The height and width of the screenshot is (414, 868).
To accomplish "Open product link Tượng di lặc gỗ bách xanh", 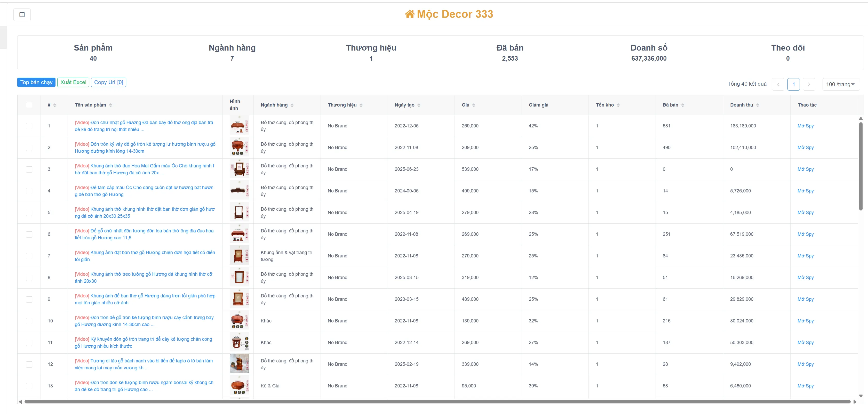I will (x=144, y=364).
